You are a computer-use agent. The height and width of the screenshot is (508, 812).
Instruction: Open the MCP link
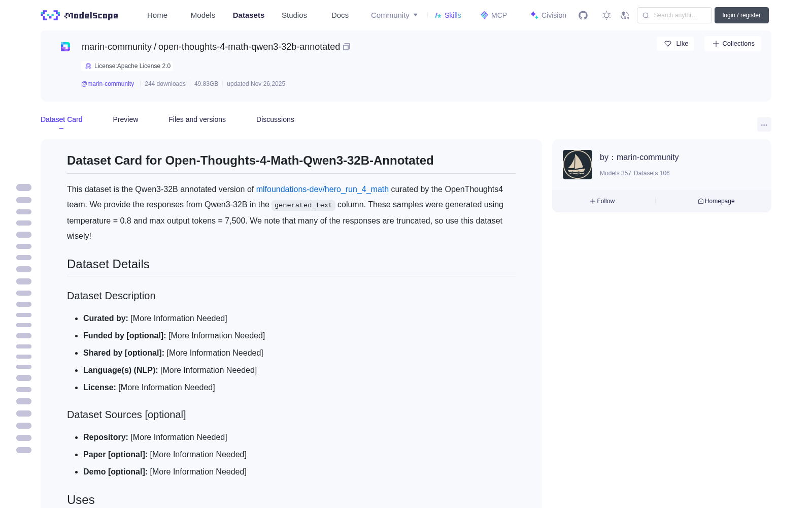[493, 15]
